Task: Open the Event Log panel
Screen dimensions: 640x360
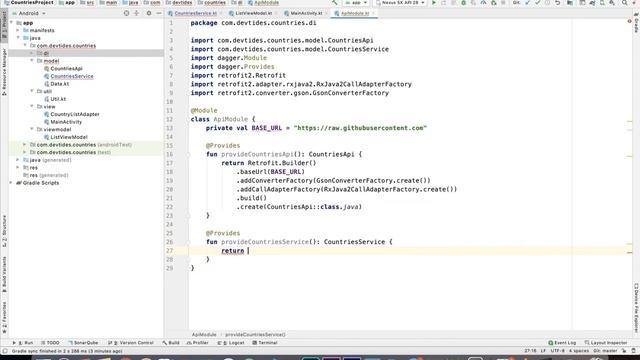Action: (x=562, y=342)
